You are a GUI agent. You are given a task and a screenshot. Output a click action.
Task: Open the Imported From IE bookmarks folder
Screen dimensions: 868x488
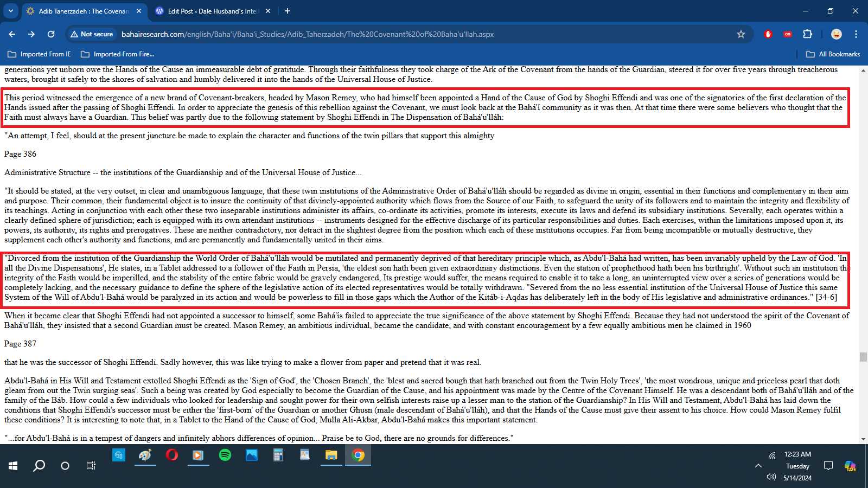40,54
